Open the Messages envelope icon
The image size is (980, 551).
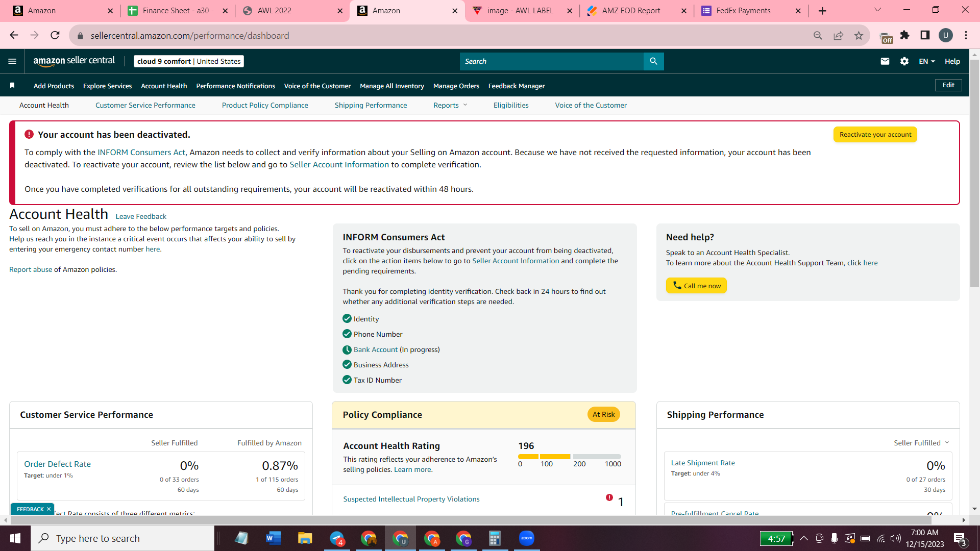(x=885, y=61)
